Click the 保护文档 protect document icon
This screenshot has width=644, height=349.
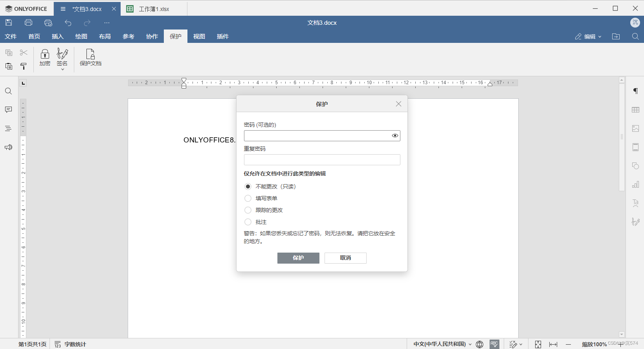(x=90, y=57)
